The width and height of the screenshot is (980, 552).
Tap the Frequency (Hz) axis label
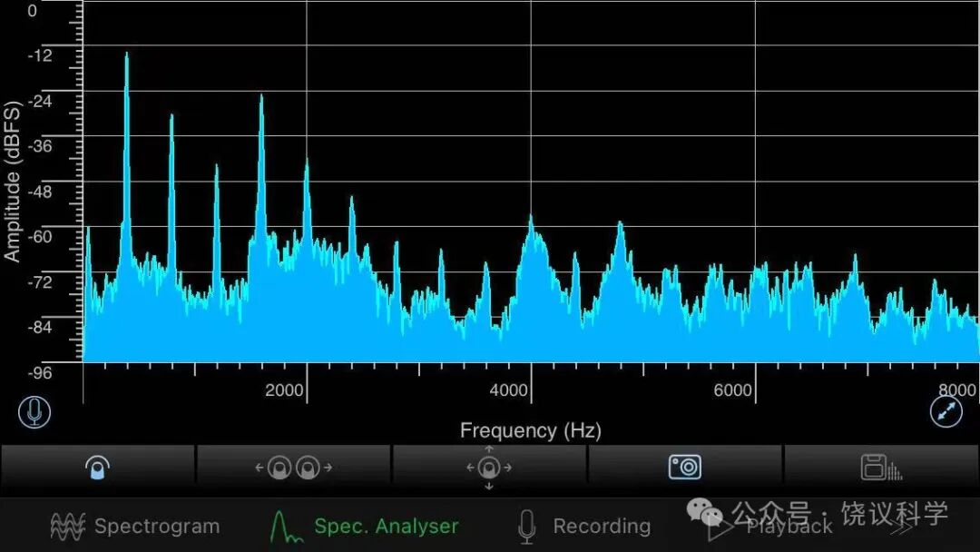tap(531, 430)
